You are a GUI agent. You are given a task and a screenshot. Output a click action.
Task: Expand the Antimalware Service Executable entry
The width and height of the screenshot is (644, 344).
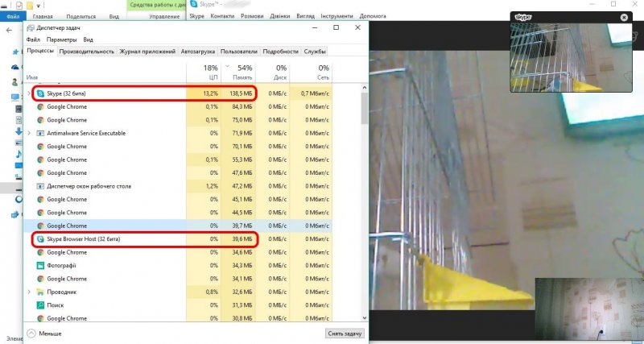30,133
